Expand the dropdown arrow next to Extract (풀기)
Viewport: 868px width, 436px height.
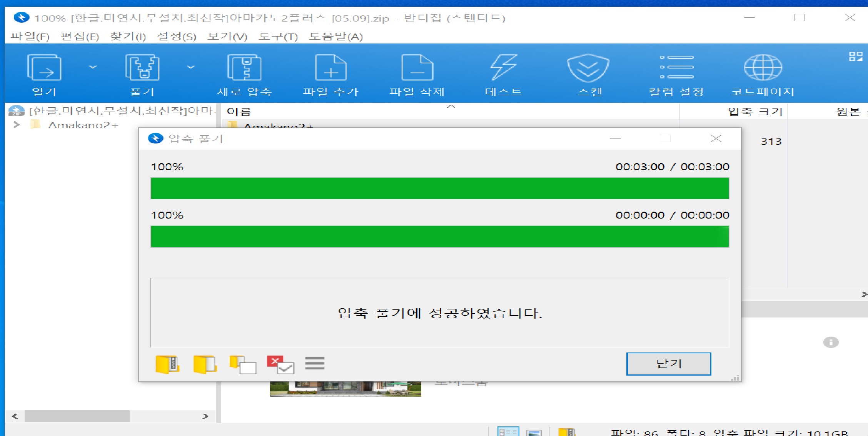[x=191, y=67]
